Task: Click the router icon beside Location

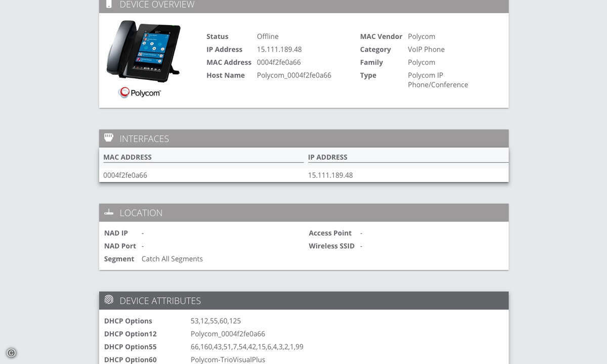Action: tap(109, 212)
